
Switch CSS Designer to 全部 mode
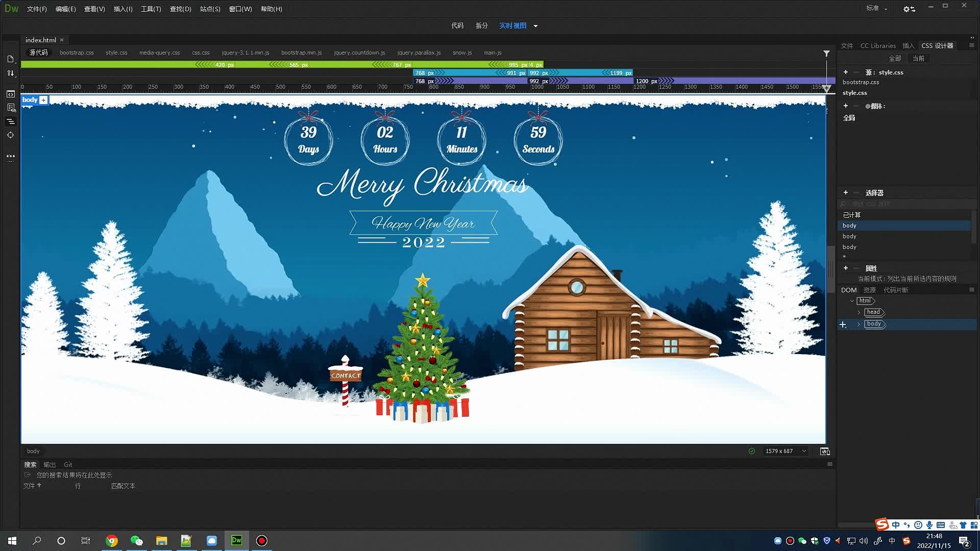tap(895, 59)
